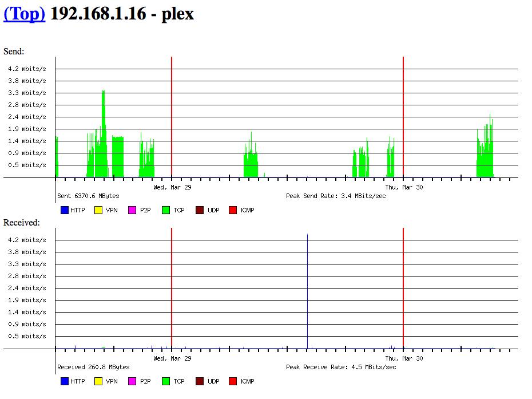Click the Wed Mar 29 red marker in Send graph
Image resolution: width=532 pixels, height=399 pixels.
pos(172,117)
